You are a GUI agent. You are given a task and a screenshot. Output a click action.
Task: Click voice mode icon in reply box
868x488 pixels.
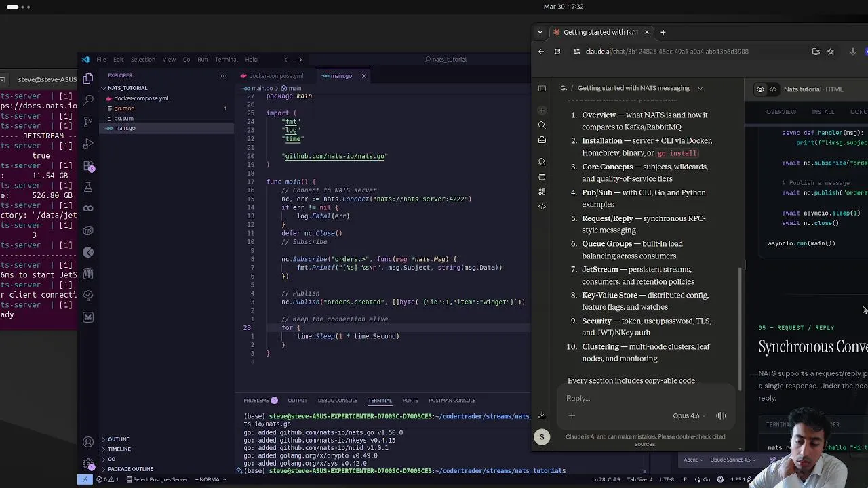721,416
